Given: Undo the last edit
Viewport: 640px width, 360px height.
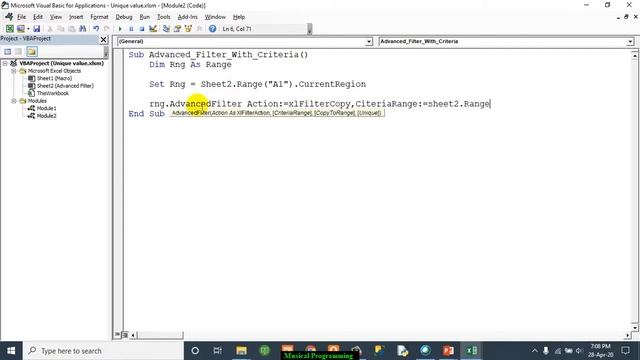Looking at the screenshot, I should click(96, 29).
